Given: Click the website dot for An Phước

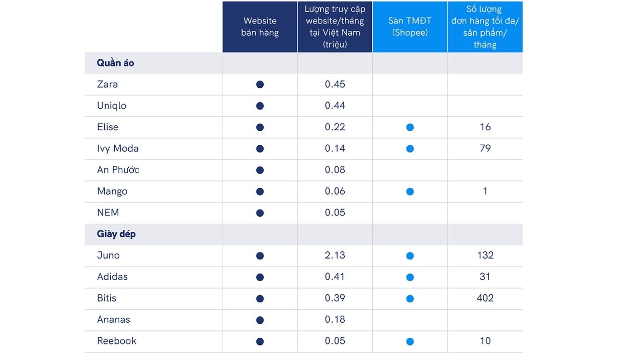Looking at the screenshot, I should [260, 170].
